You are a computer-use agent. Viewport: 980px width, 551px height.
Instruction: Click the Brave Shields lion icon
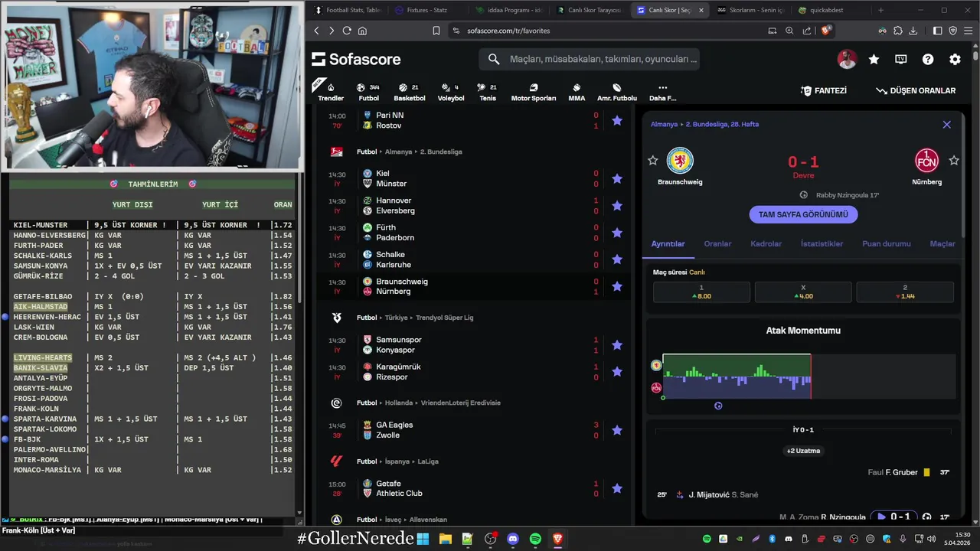click(x=826, y=31)
